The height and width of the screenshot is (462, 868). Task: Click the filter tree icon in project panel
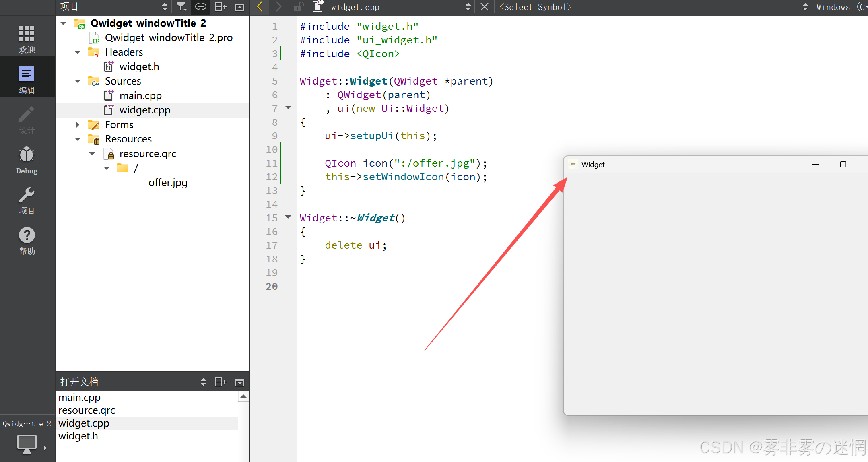point(181,7)
